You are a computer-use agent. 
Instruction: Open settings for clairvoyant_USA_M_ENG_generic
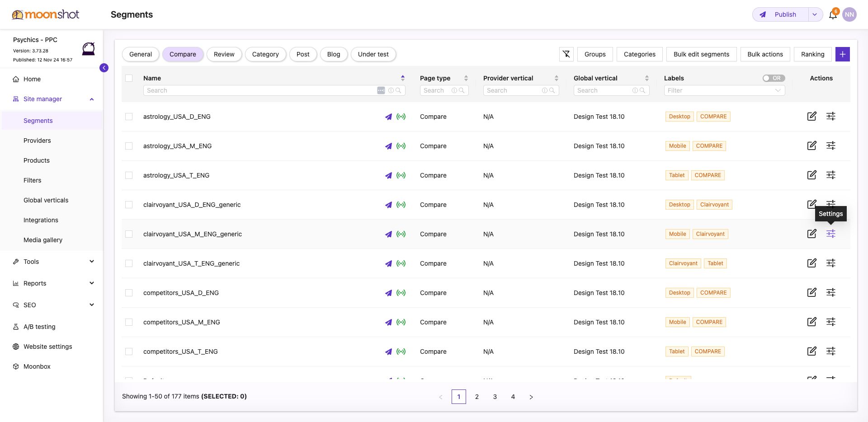(831, 234)
